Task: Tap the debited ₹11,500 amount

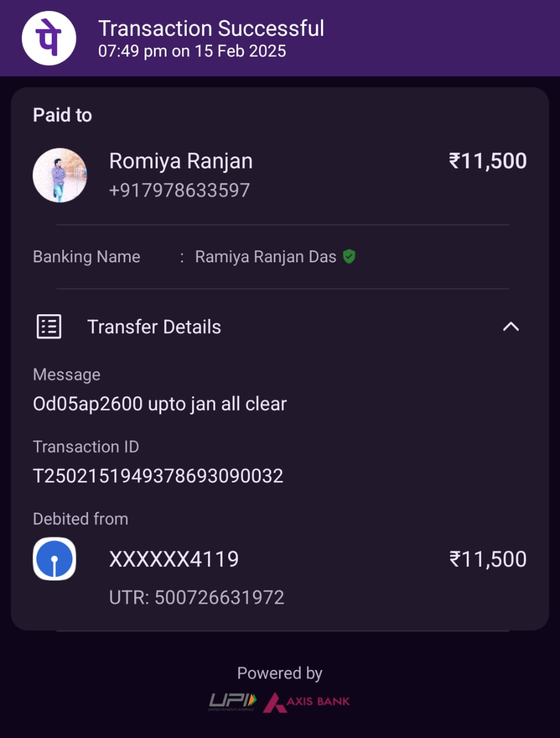Action: tap(487, 559)
